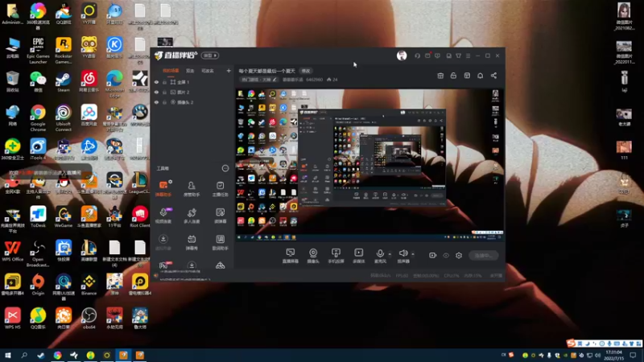Viewport: 644px width, 362px height.
Task: Open the Riot Client desktop shortcut
Action: [139, 216]
